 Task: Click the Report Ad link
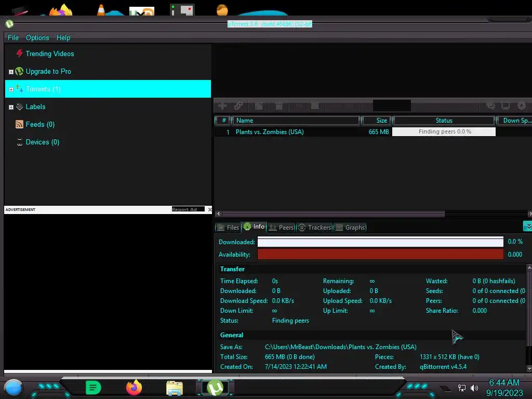tap(188, 209)
